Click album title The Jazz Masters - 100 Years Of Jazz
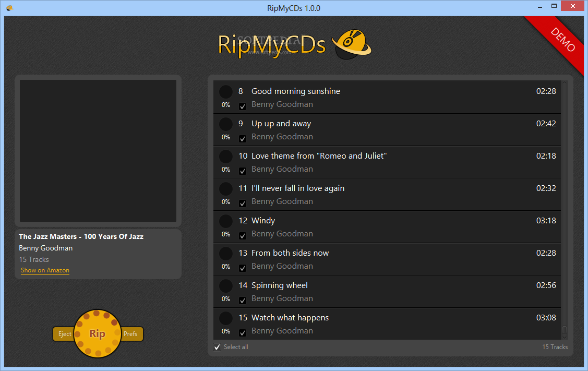Viewport: 588px width, 371px height. click(81, 237)
